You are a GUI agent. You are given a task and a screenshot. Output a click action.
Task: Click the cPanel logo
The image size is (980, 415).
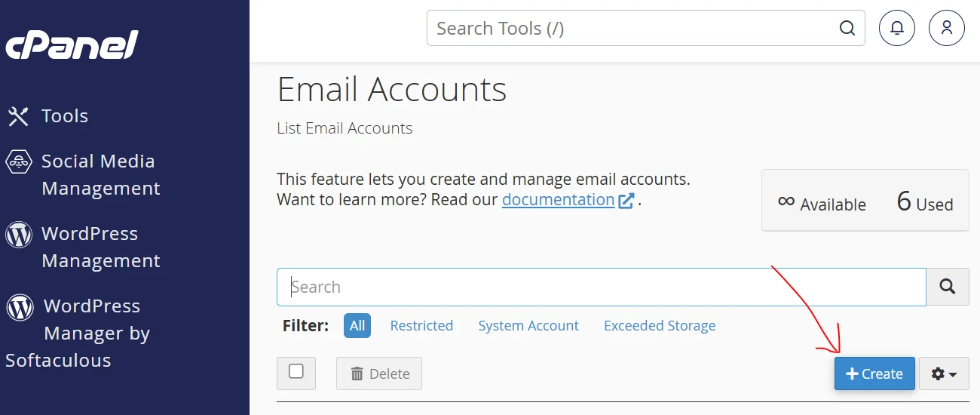[x=72, y=45]
